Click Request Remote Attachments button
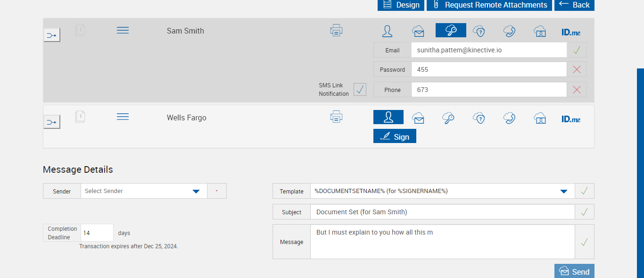The height and width of the screenshot is (278, 644). click(x=489, y=5)
